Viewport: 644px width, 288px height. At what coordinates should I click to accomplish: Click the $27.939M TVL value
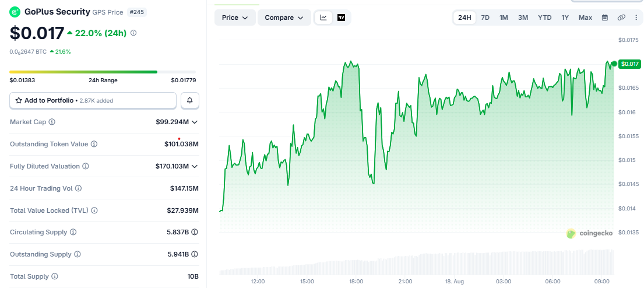point(183,210)
